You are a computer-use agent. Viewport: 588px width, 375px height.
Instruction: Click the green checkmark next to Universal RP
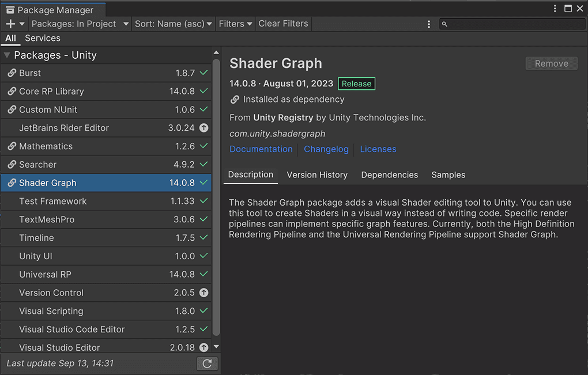click(203, 274)
